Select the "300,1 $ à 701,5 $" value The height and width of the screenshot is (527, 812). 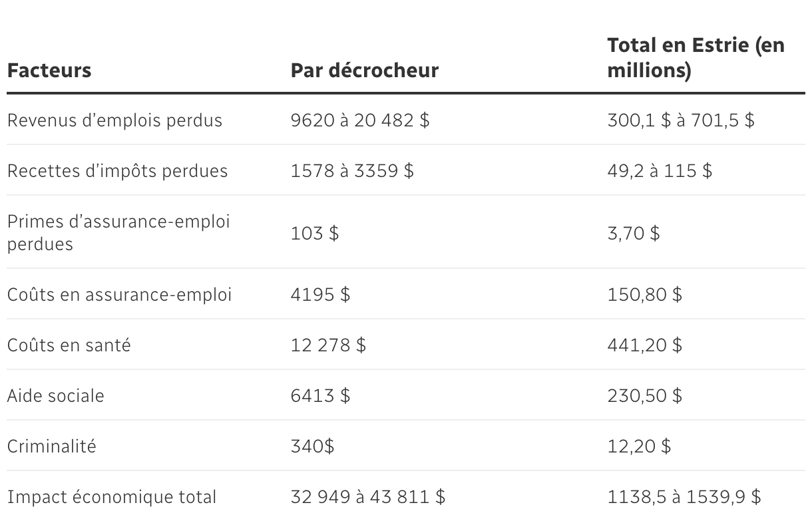pyautogui.click(x=681, y=120)
